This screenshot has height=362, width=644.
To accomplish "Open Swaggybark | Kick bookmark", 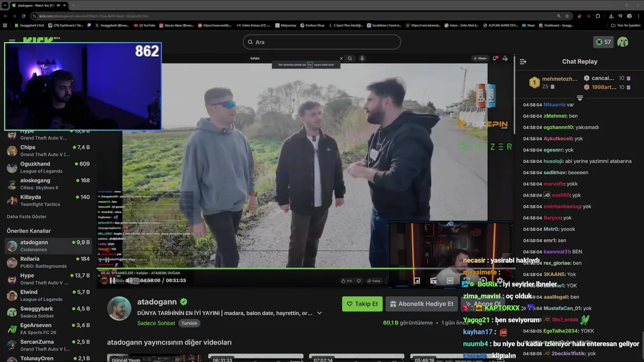I will click(29, 25).
